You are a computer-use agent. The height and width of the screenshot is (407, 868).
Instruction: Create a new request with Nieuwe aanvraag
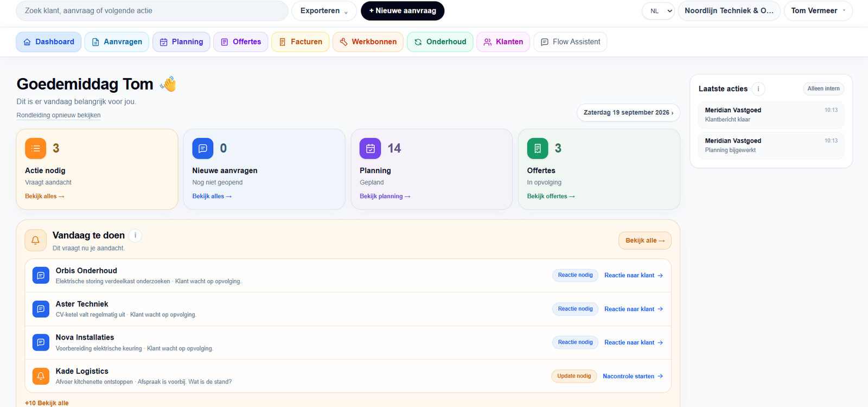point(403,11)
